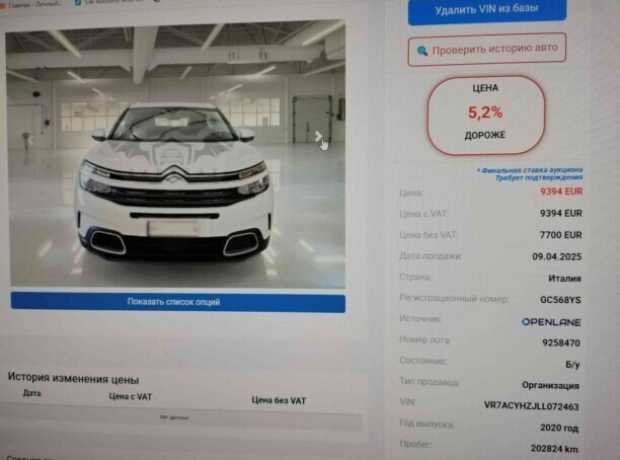Viewport: 620px width, 460px height.
Task: Click the OPENLANE source logo
Action: coord(551,322)
